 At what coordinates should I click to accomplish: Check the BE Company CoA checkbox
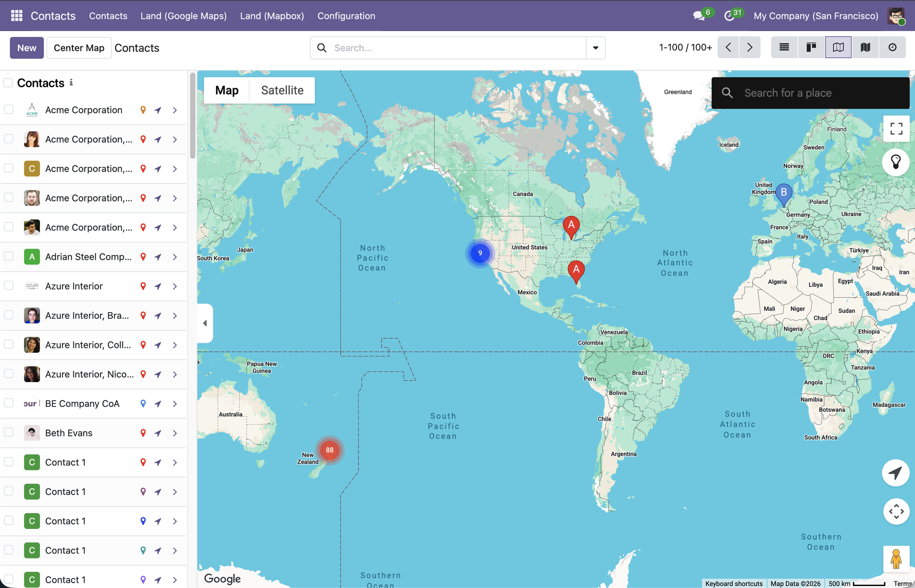[9, 403]
